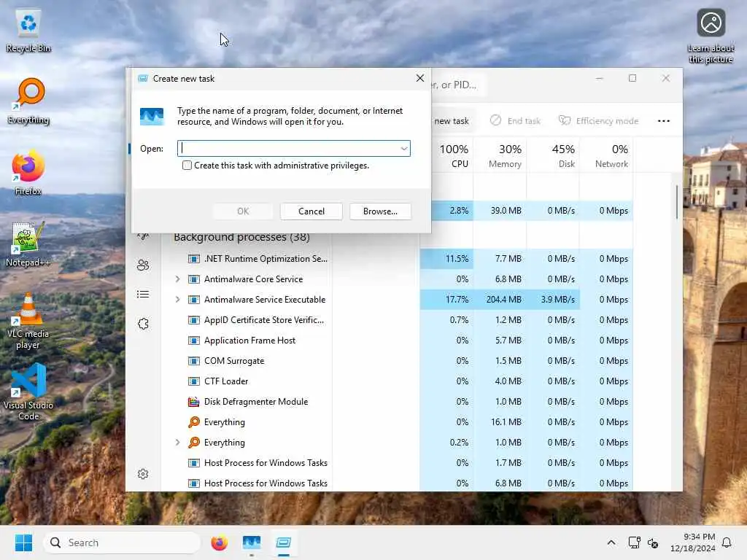Select the CTF Loader process name
747x560 pixels.
pyautogui.click(x=226, y=381)
